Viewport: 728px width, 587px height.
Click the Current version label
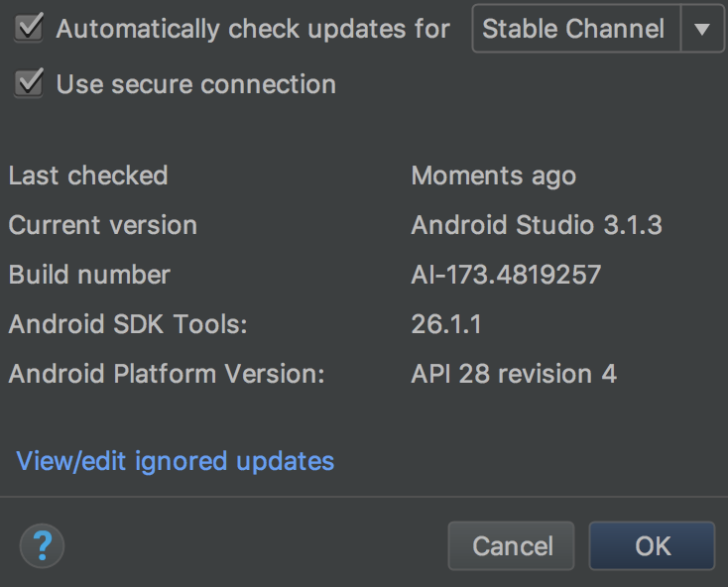[x=103, y=225]
